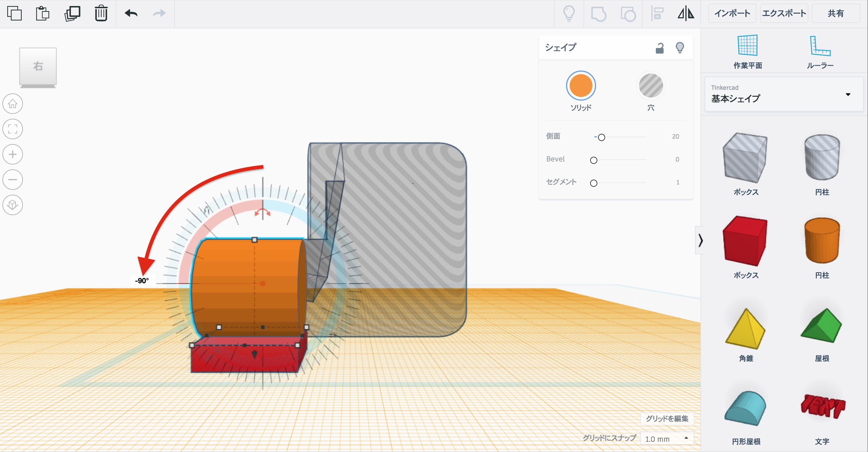This screenshot has height=452, width=868.
Task: Open the Align tool
Action: [657, 14]
